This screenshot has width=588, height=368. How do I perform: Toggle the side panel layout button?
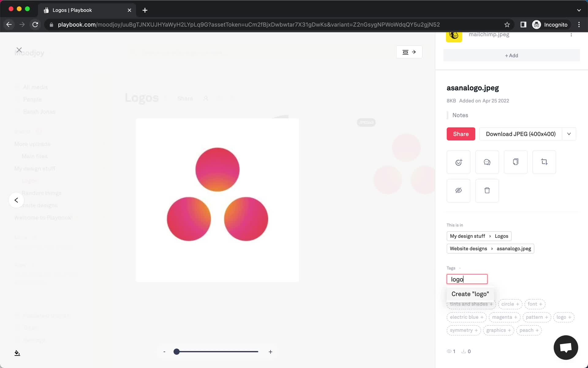point(409,52)
